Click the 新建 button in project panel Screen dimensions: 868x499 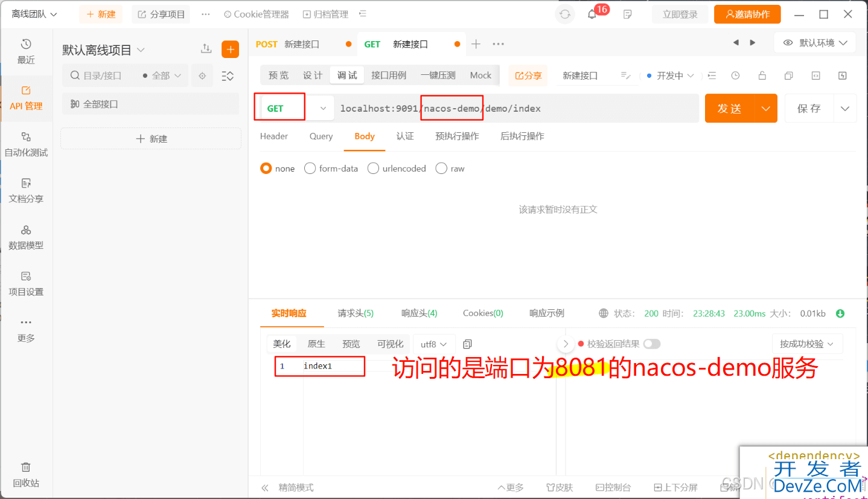point(151,139)
